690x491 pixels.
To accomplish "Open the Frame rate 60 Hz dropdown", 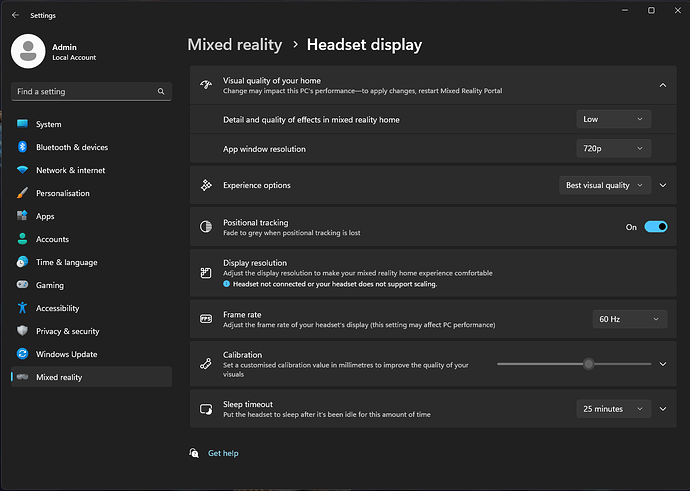I will point(630,319).
